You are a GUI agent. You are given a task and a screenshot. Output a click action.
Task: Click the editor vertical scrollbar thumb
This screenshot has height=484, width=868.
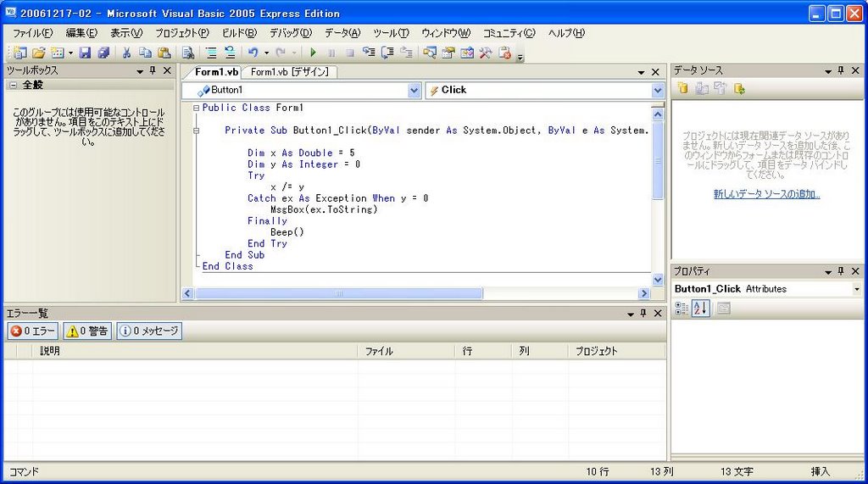coord(658,160)
